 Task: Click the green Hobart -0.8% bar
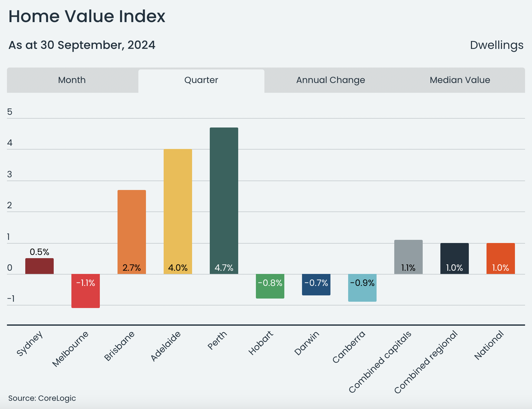pyautogui.click(x=270, y=286)
